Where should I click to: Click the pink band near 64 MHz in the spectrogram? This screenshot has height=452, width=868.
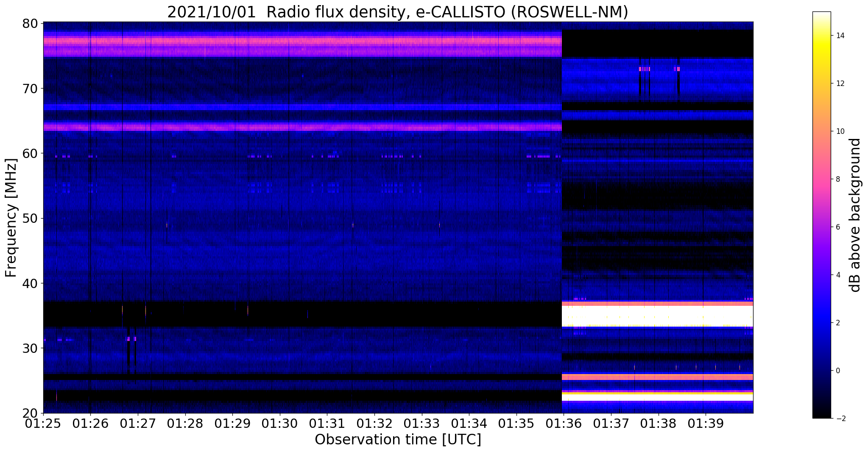click(x=303, y=127)
